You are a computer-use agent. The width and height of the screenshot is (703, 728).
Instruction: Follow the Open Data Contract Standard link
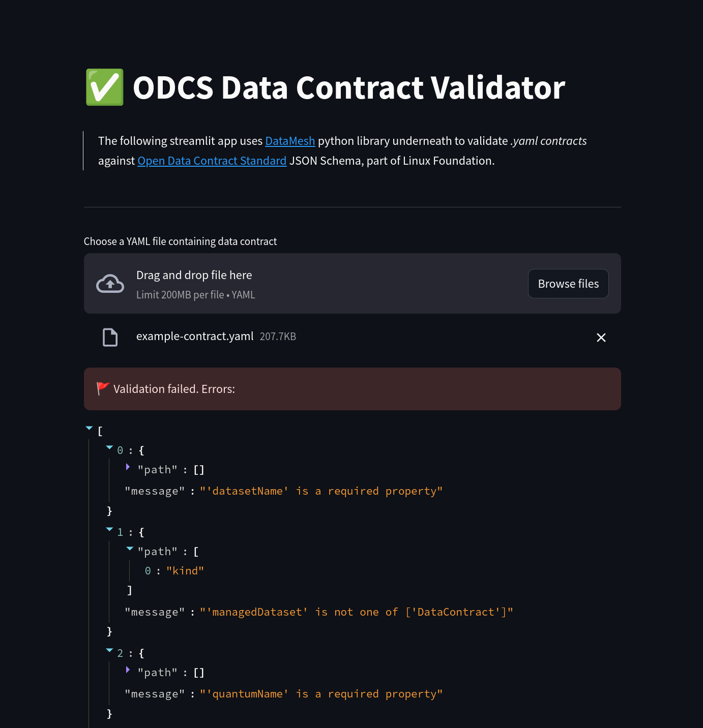pyautogui.click(x=212, y=161)
